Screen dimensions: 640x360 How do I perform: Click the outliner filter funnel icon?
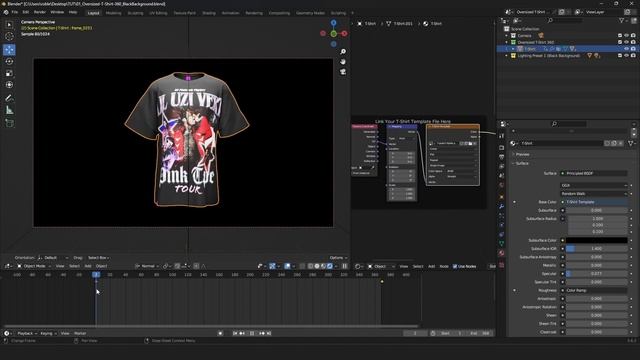(x=622, y=20)
